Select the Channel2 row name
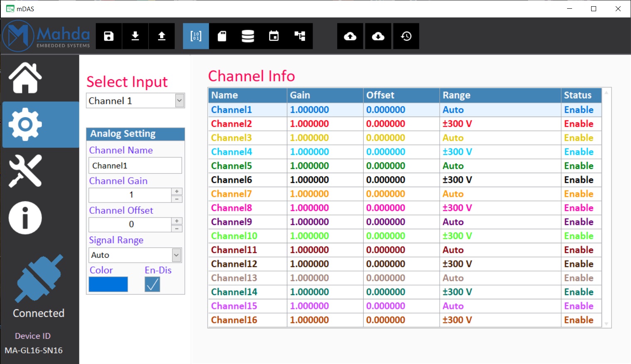The image size is (631, 364). point(231,124)
